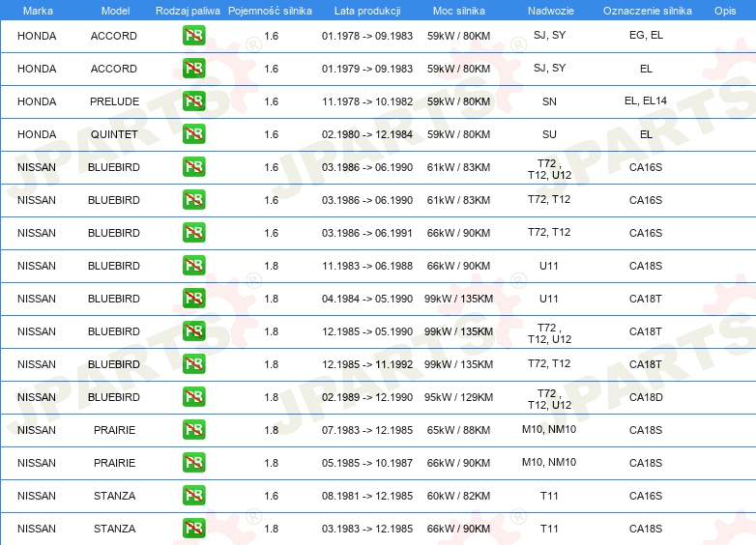Click PRAIRIE in the 65kW row

(114, 430)
